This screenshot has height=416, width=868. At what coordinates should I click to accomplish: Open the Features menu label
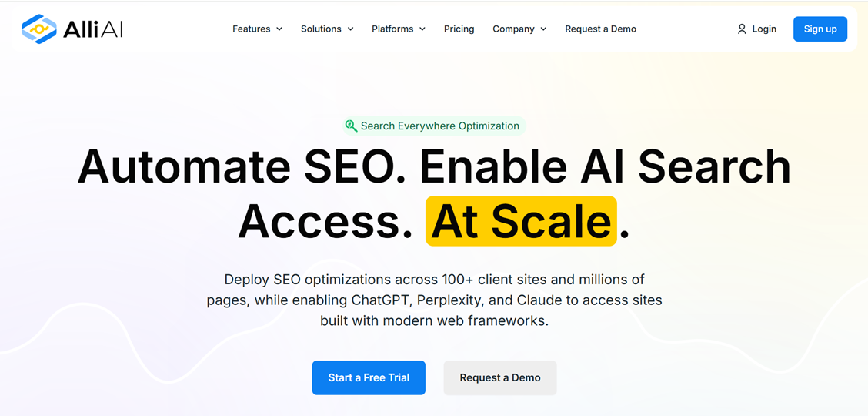[251, 29]
